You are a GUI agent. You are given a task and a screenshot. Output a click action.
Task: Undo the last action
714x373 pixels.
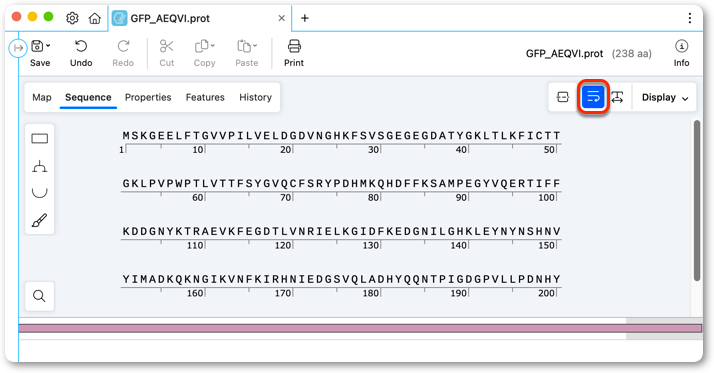pyautogui.click(x=81, y=53)
